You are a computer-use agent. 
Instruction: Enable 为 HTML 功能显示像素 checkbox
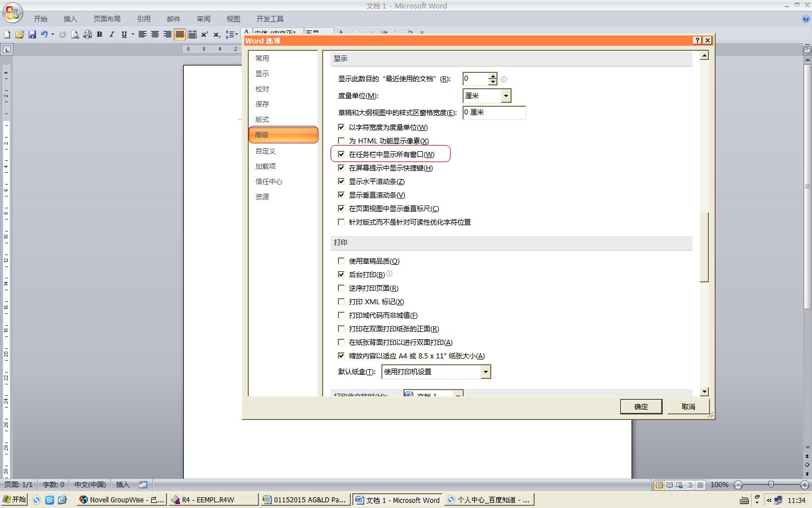[x=341, y=141]
